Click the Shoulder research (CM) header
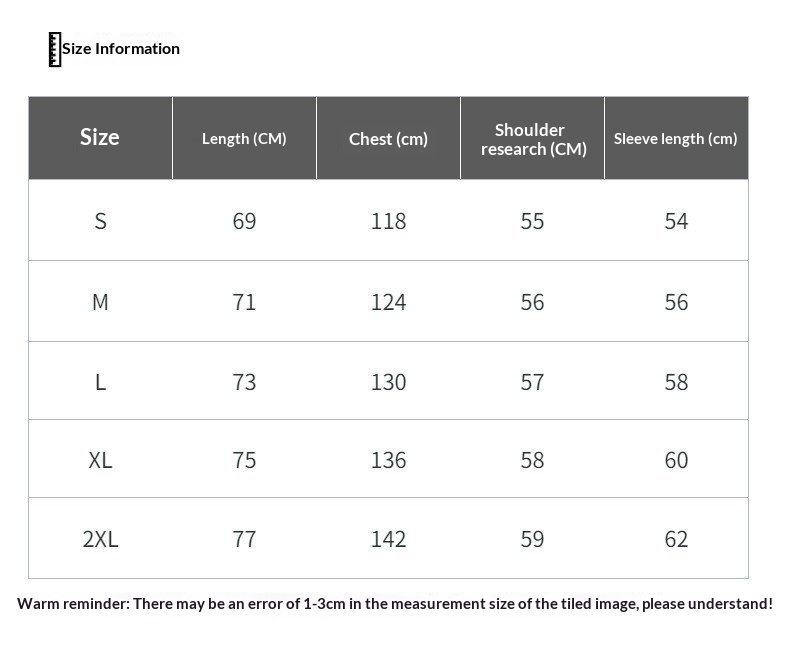790x658 pixels. click(533, 139)
